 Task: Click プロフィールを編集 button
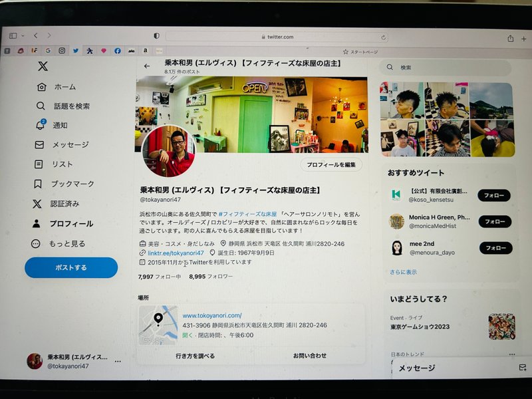331,164
